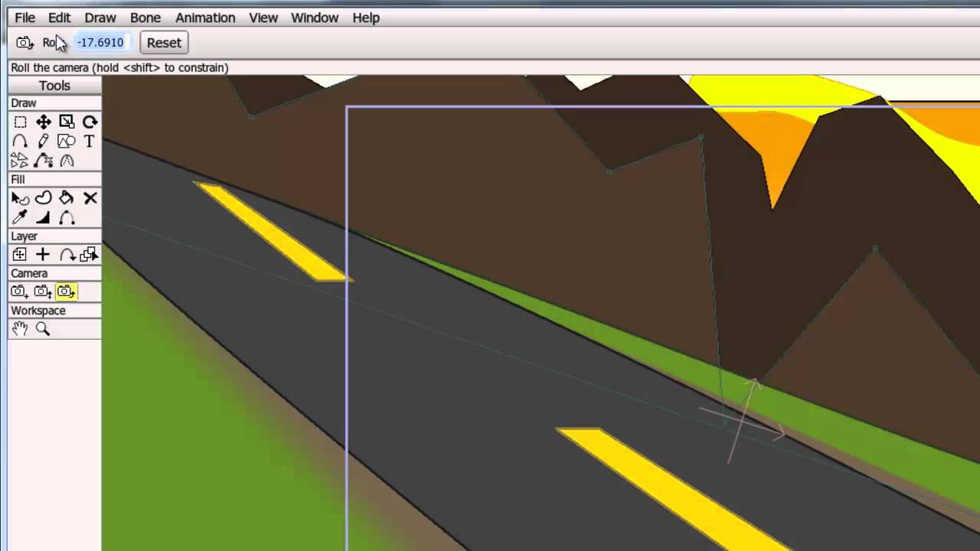Select the Create Shape blob tool
Image resolution: width=980 pixels, height=551 pixels.
tap(44, 198)
